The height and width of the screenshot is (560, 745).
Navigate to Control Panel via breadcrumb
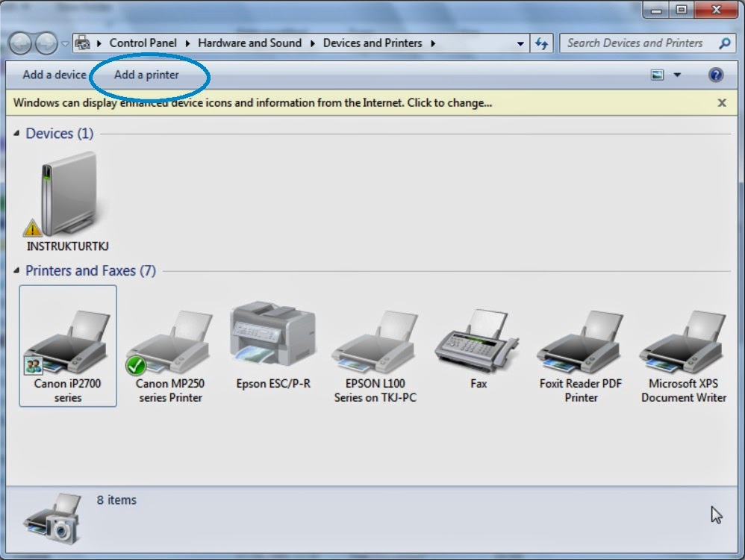coord(143,43)
